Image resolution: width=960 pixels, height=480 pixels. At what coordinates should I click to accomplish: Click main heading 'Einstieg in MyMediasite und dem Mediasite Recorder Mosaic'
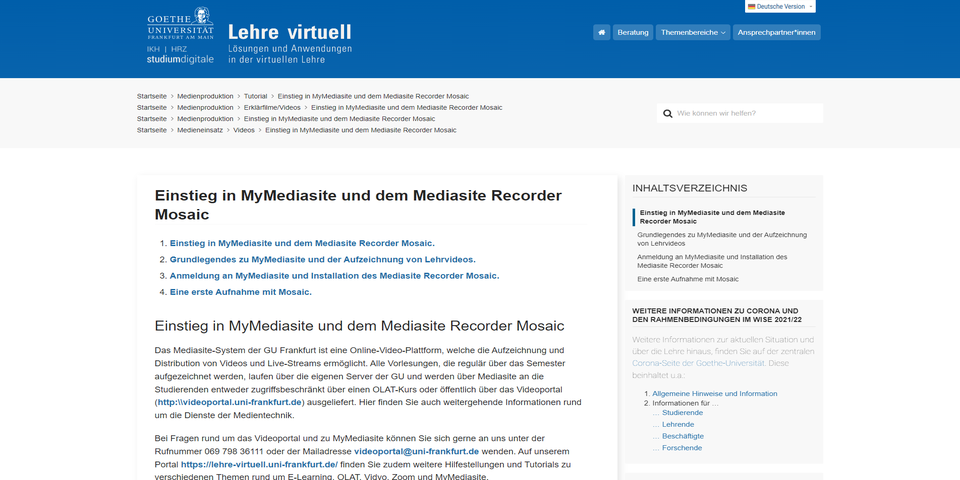pos(358,205)
